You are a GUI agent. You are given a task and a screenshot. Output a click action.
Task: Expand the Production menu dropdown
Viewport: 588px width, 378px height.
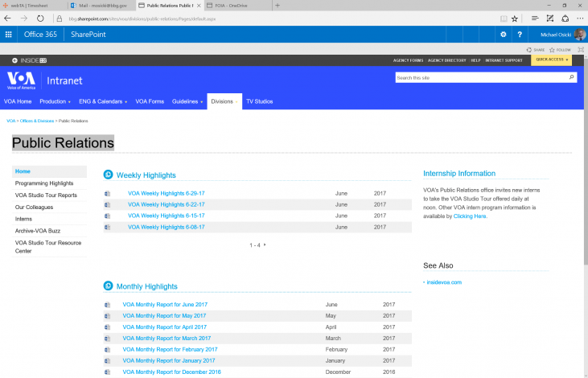[56, 101]
